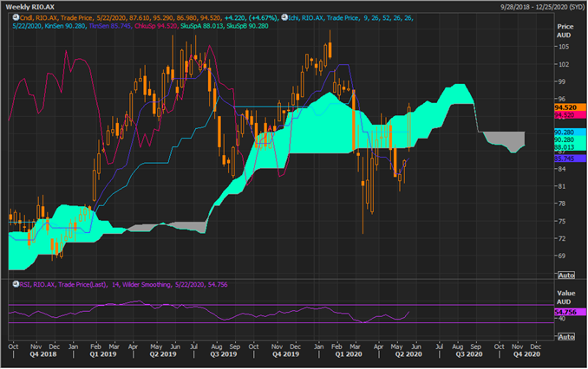Viewport: 588px width, 369px height.
Task: Click the 81 price axis label
Action: coord(562,186)
